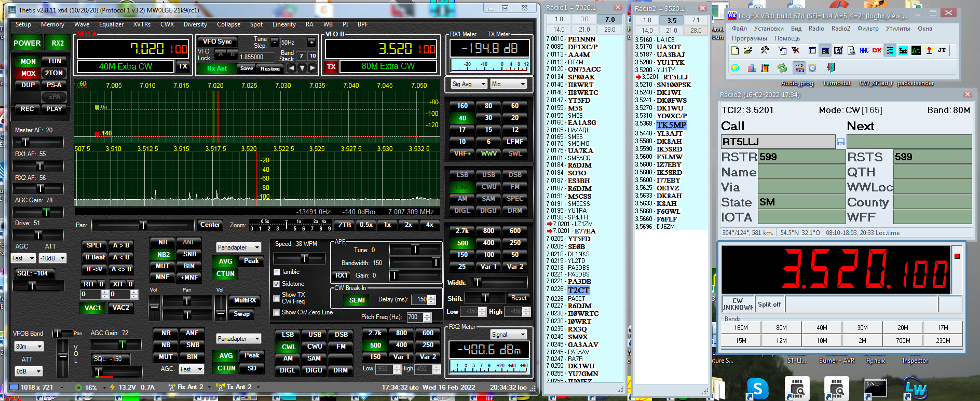Click the 0 Beat button
This screenshot has height=401, width=980.
coord(94,257)
